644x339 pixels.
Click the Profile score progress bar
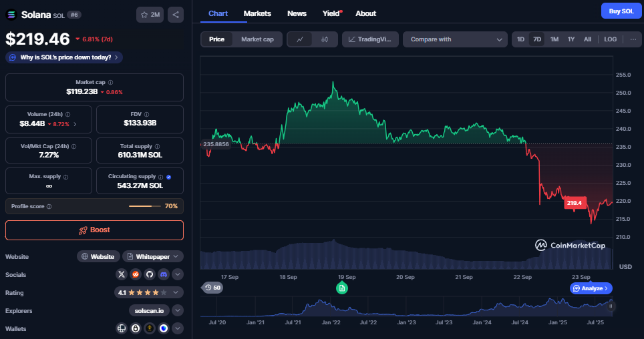(x=144, y=206)
